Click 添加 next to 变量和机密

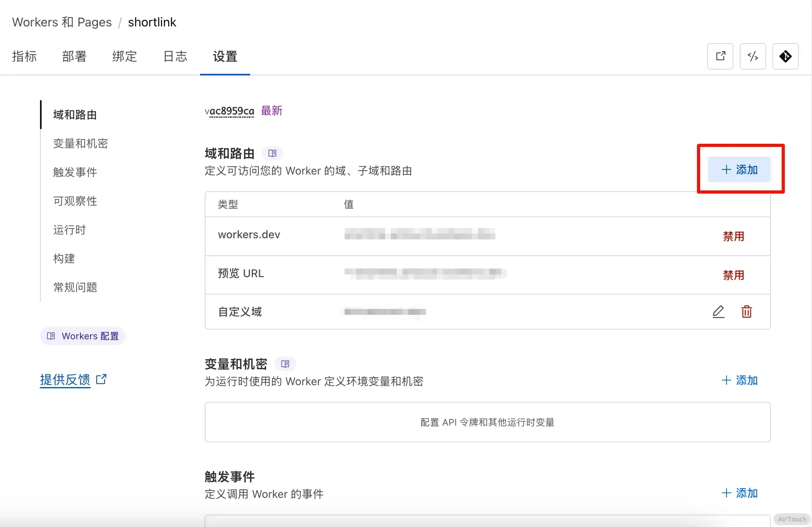[x=739, y=380]
